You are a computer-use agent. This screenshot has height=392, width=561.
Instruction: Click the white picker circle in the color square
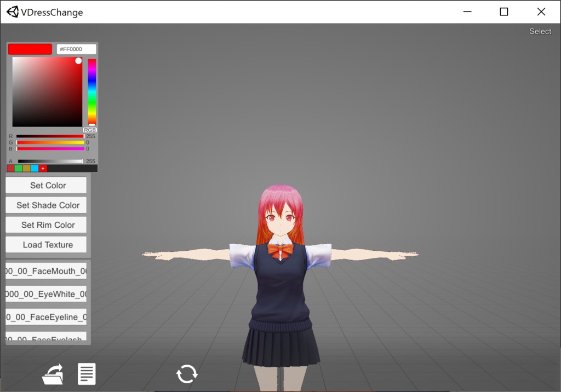[78, 61]
